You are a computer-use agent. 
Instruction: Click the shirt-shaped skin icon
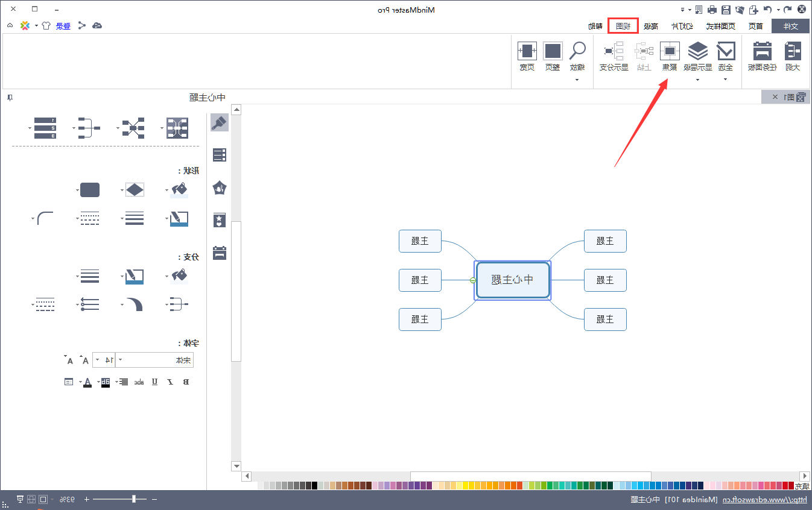[46, 26]
